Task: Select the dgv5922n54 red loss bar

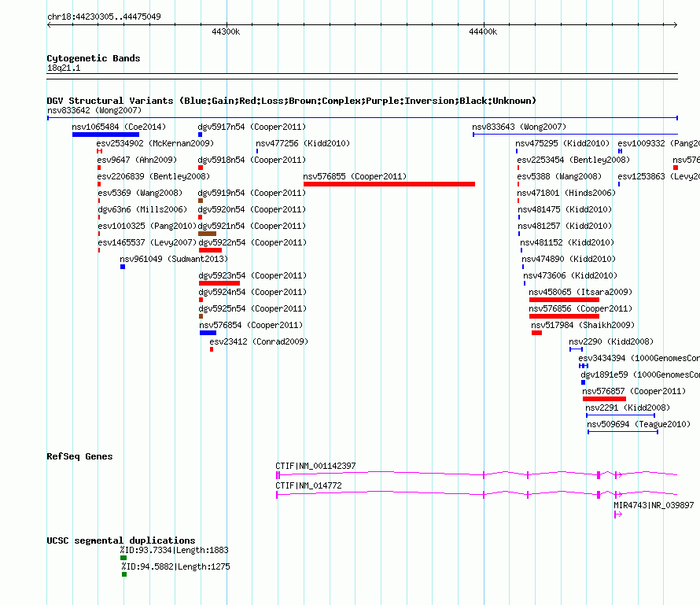Action: tap(210, 250)
